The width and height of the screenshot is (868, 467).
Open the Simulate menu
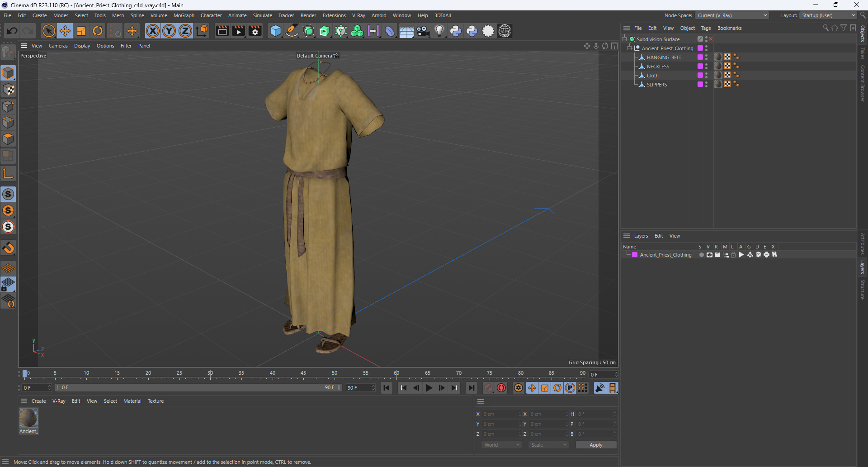[262, 15]
